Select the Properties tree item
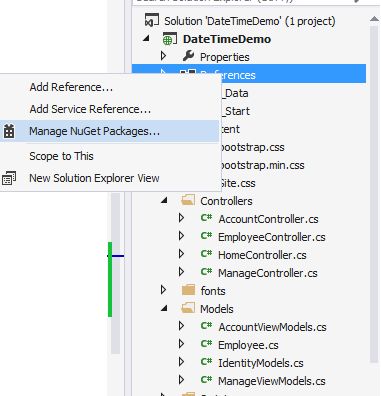This screenshot has height=396, width=381. coord(224,57)
